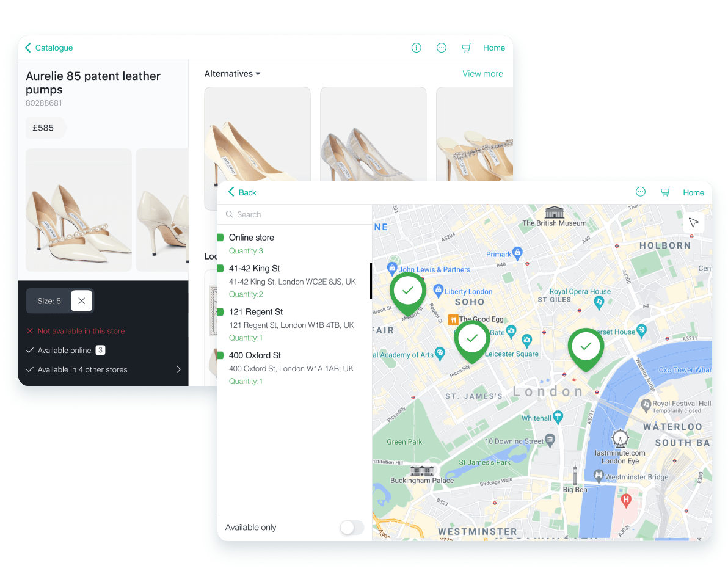Select the 121 Regent St store

point(256,312)
